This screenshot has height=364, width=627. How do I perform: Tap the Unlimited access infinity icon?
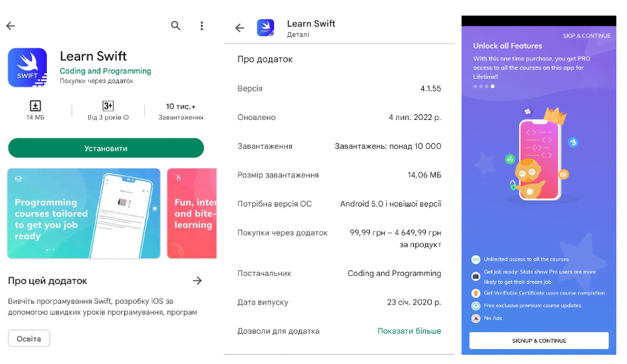[x=476, y=260]
